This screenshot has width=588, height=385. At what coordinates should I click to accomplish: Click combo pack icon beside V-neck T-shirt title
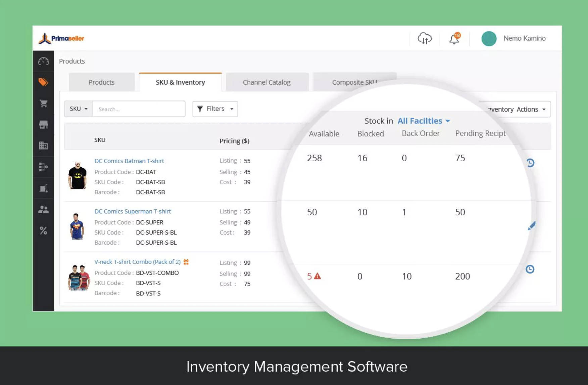tap(186, 262)
